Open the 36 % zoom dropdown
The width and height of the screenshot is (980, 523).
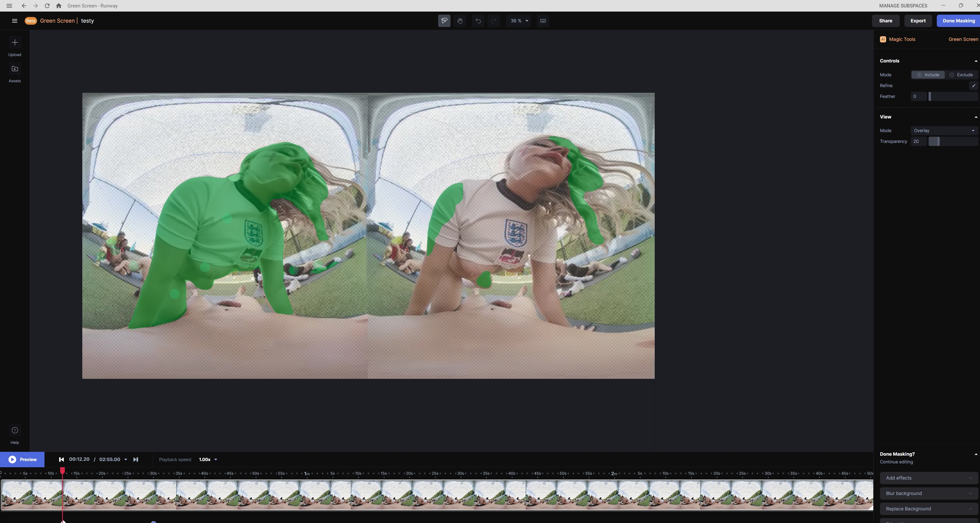pyautogui.click(x=519, y=21)
